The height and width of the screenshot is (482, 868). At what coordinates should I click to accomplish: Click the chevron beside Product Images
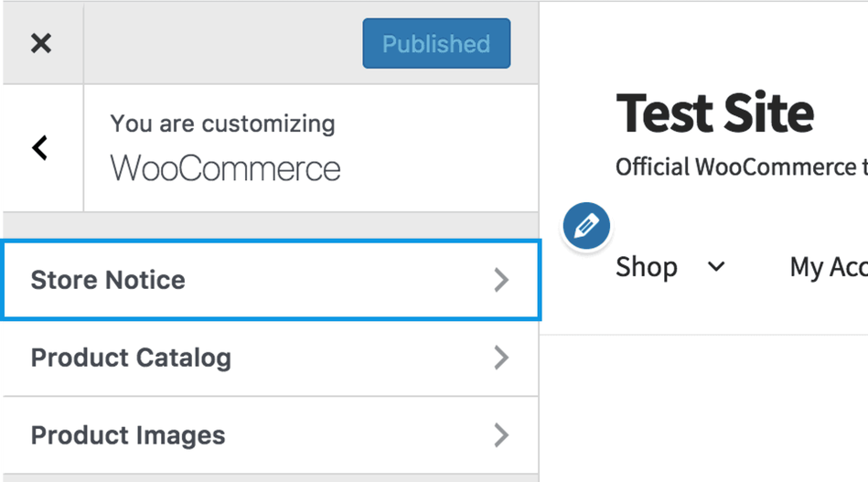pos(500,435)
